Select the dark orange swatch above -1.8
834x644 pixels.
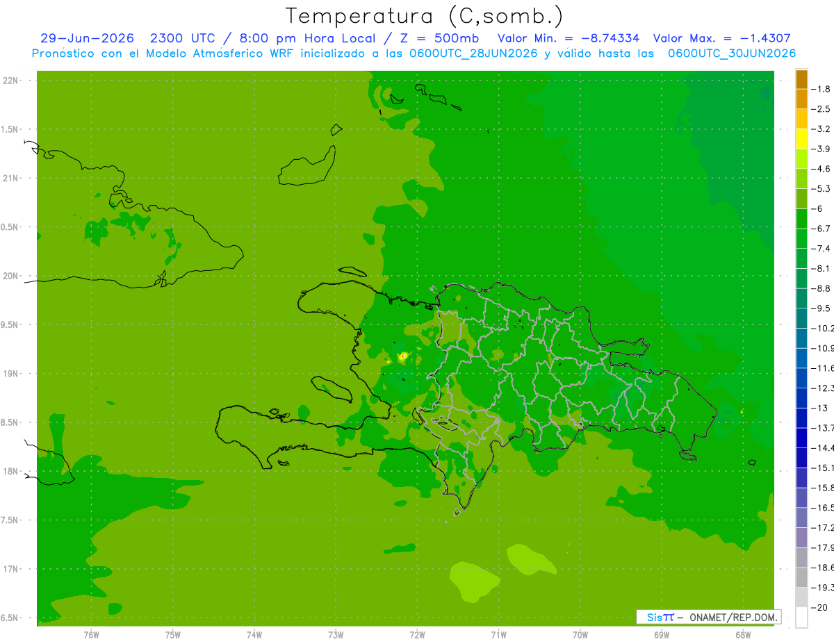[801, 79]
